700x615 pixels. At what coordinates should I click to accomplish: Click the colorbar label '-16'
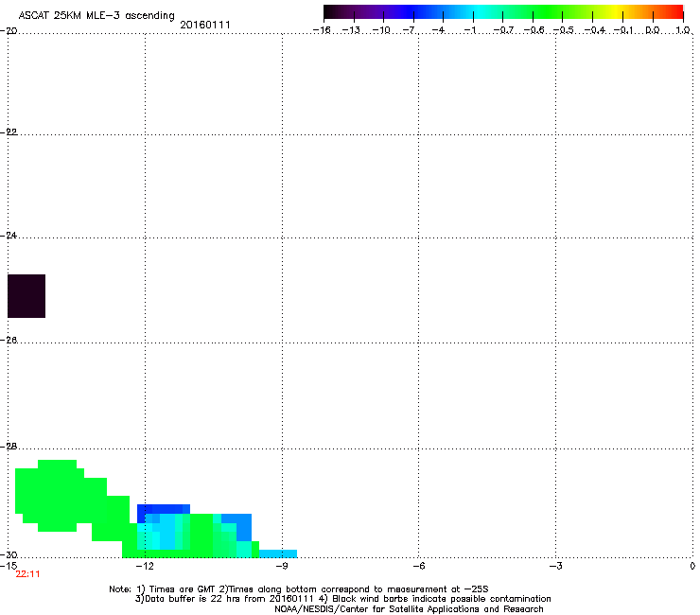(x=322, y=30)
